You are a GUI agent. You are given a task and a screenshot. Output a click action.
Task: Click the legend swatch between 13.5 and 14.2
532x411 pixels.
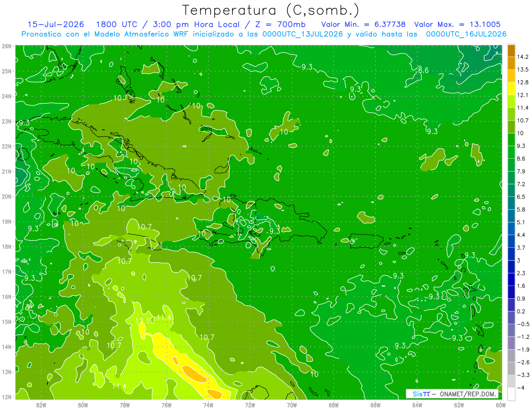(511, 63)
